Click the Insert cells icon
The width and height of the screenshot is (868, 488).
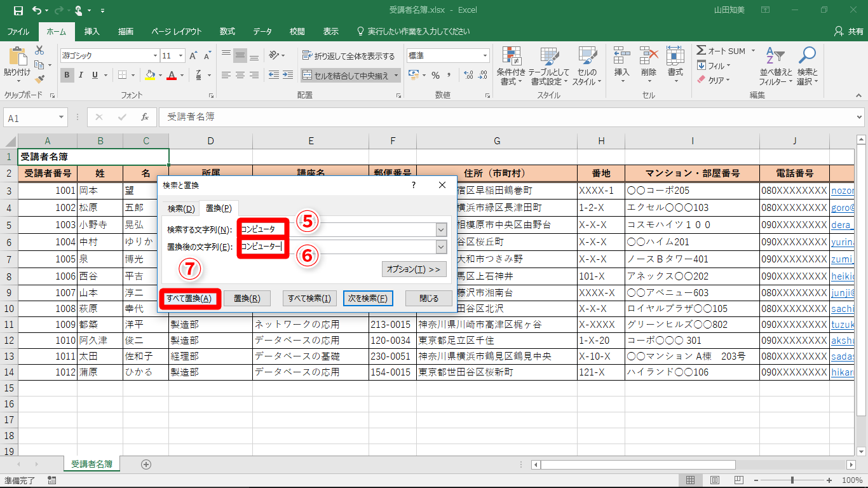point(621,56)
